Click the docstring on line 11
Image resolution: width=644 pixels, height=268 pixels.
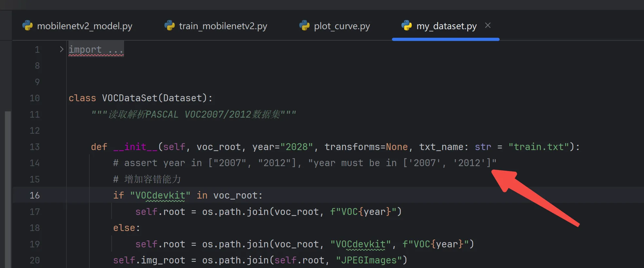pyautogui.click(x=194, y=114)
